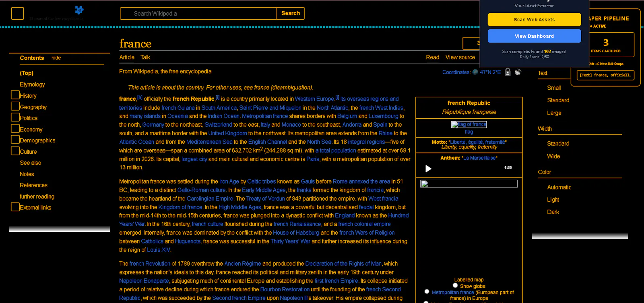The height and width of the screenshot is (303, 644).
Task: Choose Large text size
Action: click(554, 113)
